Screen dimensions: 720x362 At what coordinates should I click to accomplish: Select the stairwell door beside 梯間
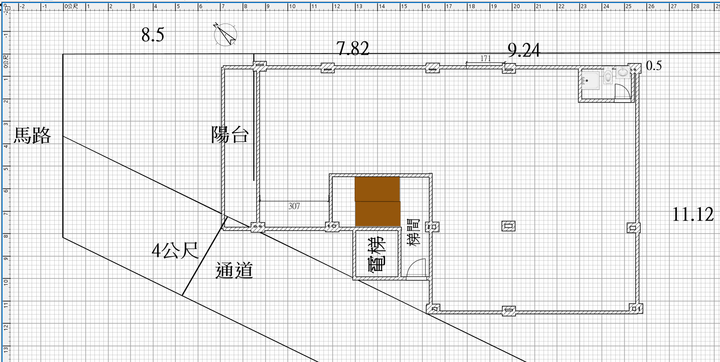click(x=417, y=268)
